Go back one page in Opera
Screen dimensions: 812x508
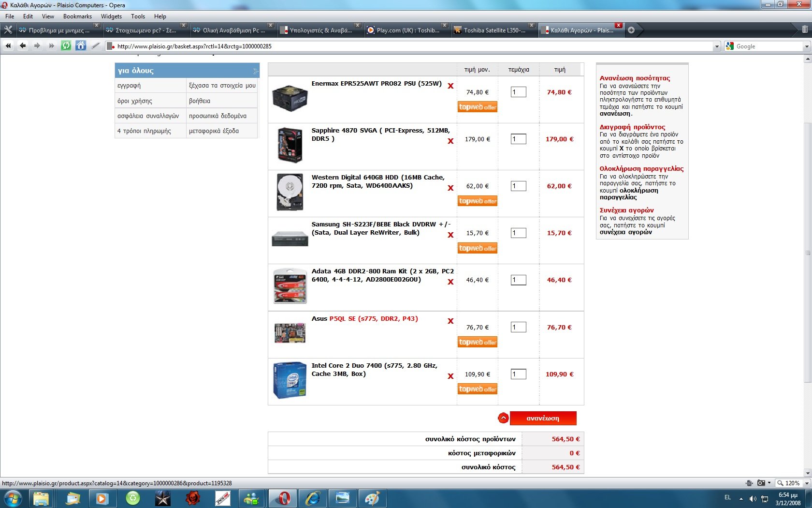coord(23,46)
